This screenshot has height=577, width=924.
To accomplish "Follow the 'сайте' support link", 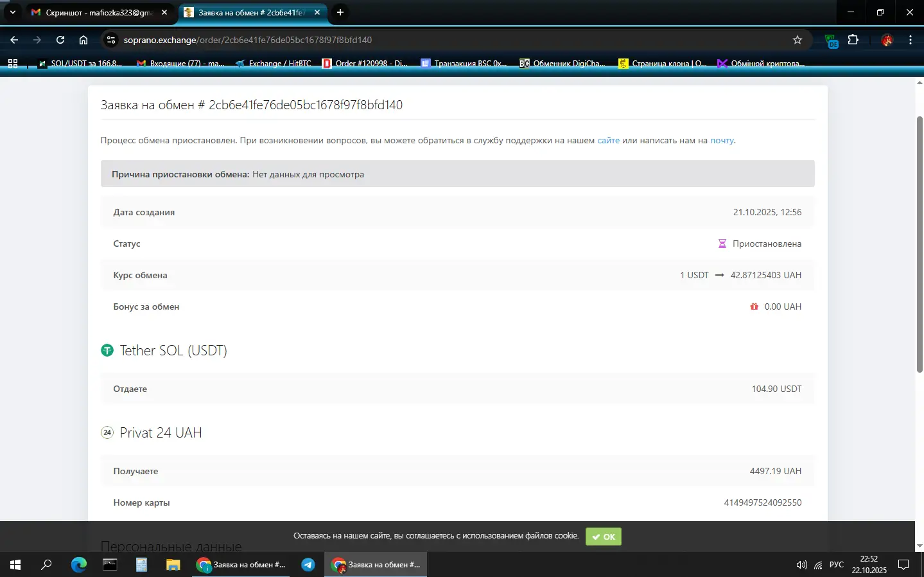I will 608,140.
